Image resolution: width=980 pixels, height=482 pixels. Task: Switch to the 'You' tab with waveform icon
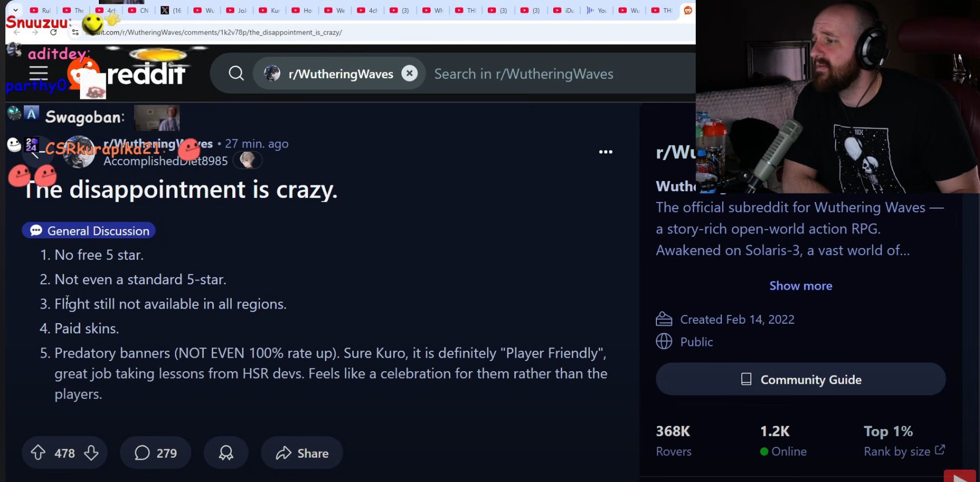(x=596, y=10)
